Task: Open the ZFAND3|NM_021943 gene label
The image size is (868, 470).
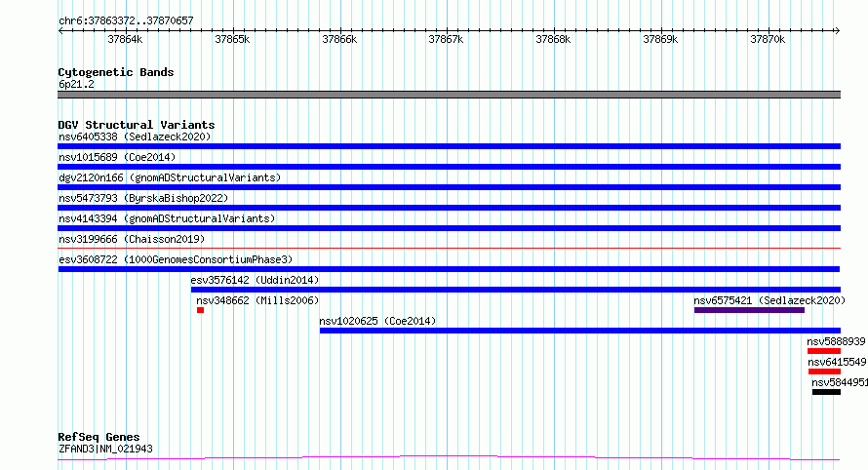Action: click(x=105, y=449)
